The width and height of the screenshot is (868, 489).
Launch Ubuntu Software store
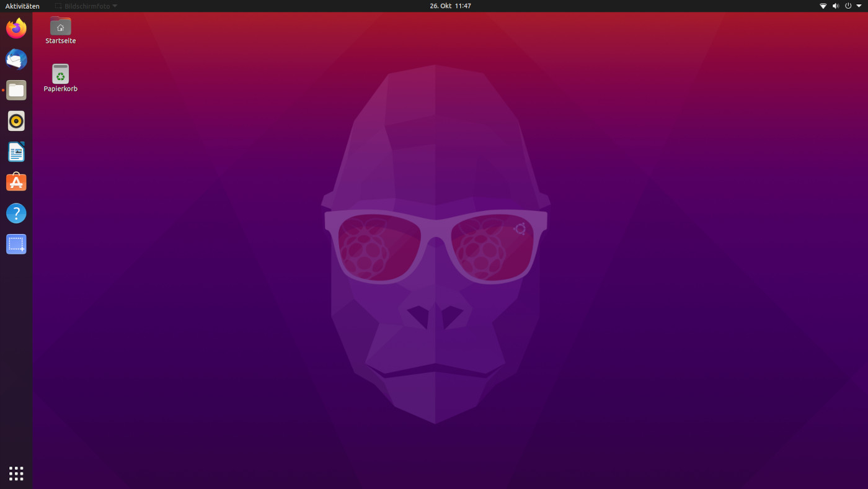[x=16, y=182]
